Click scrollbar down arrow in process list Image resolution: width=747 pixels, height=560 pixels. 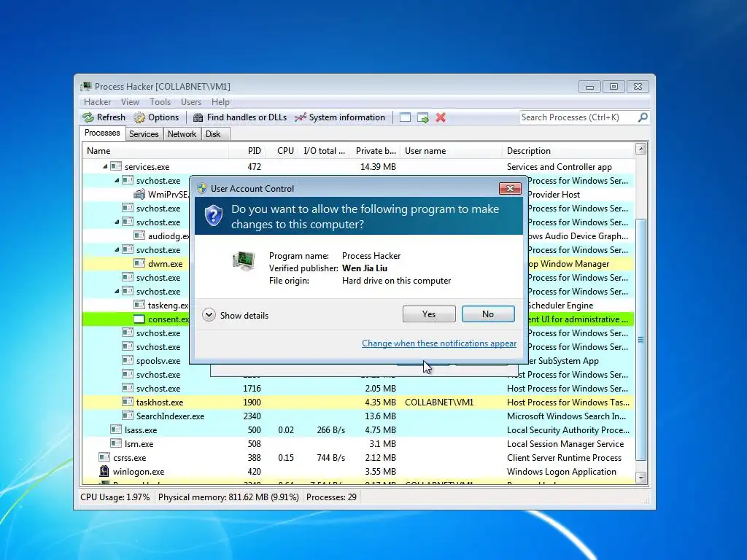tap(640, 477)
